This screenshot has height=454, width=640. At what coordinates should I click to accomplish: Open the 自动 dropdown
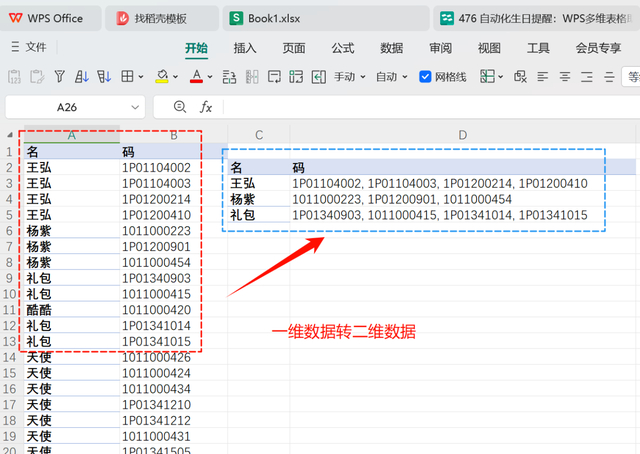[x=391, y=77]
